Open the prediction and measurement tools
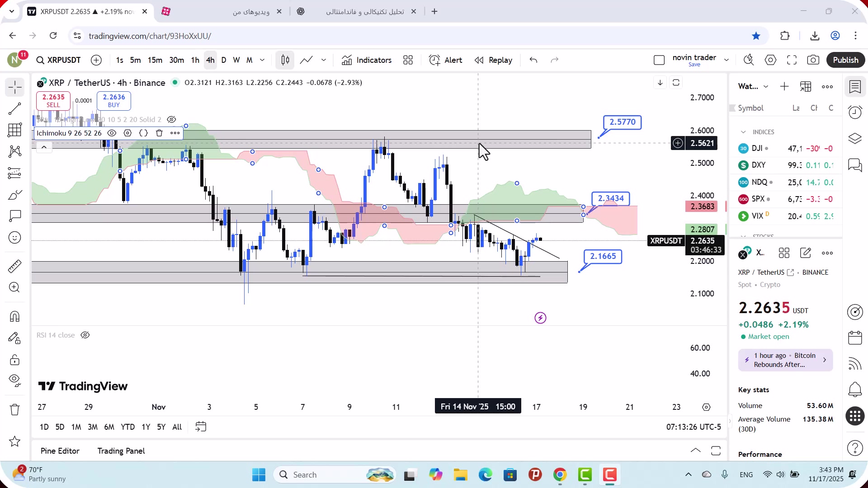 (x=14, y=173)
